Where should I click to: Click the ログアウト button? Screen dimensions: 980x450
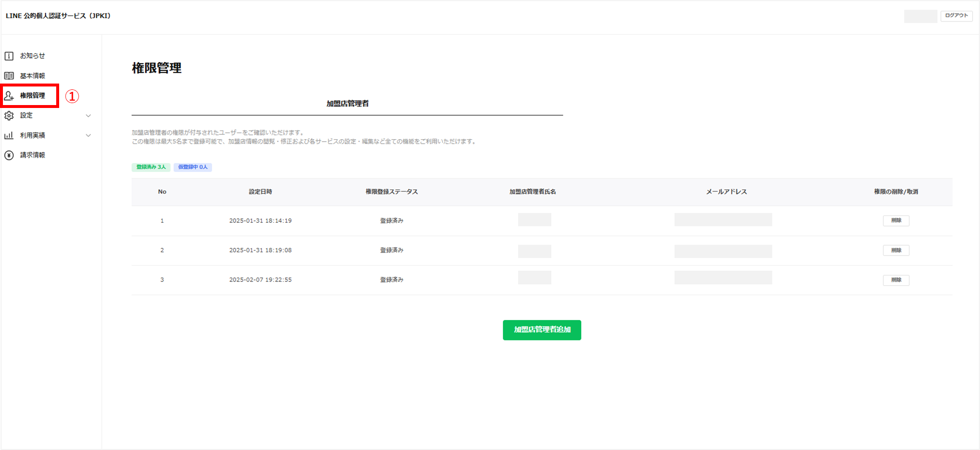point(956,16)
